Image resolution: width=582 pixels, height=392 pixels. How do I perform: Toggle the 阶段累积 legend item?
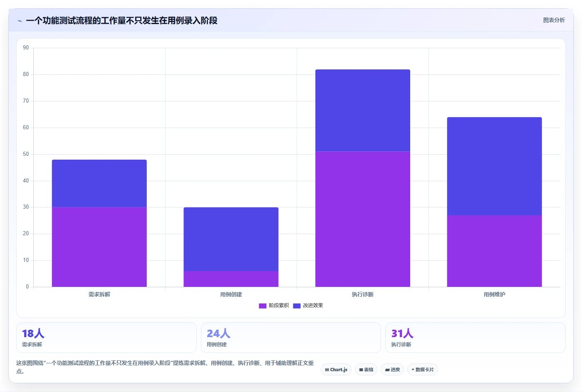274,306
